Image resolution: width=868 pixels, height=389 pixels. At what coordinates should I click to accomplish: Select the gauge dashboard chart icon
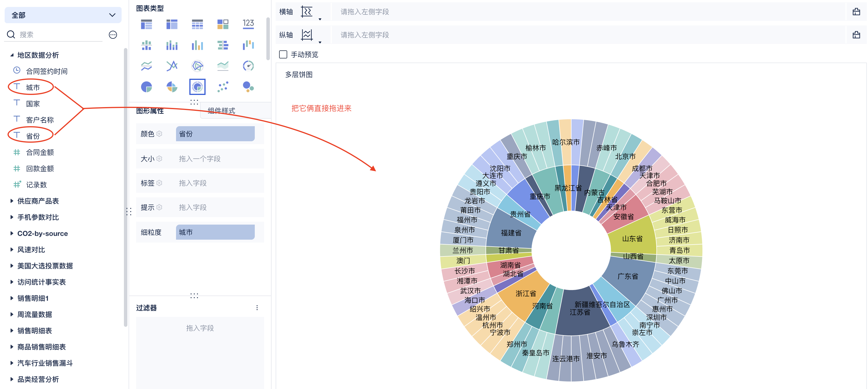click(x=248, y=66)
